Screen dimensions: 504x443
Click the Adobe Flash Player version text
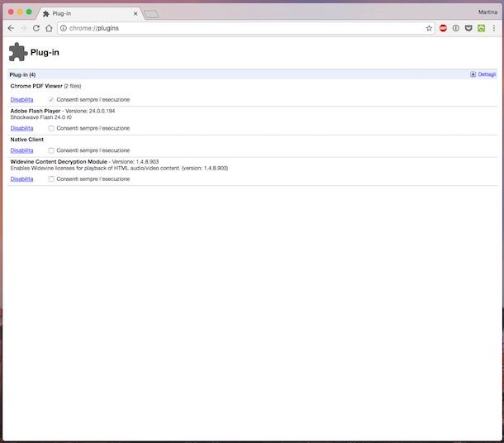(x=90, y=111)
